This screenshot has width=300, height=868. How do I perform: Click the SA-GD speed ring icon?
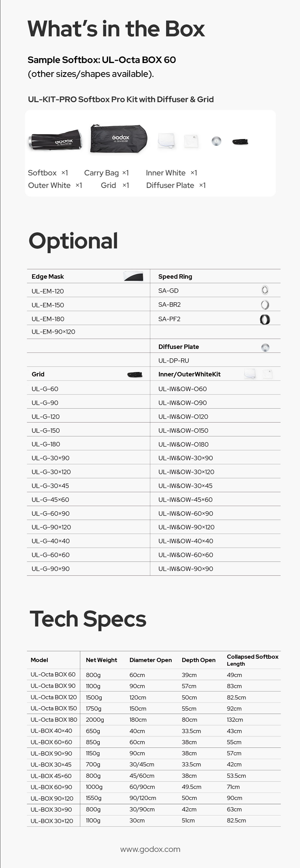coord(265,290)
